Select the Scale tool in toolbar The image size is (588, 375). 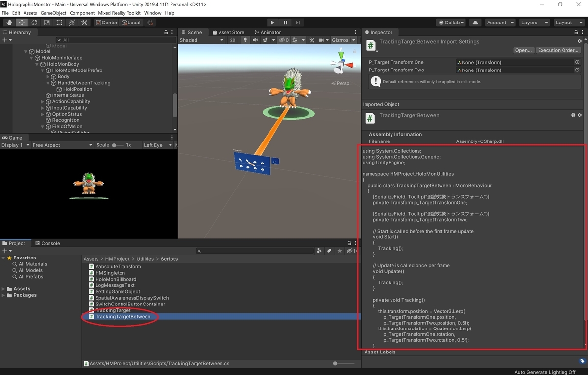click(x=47, y=23)
